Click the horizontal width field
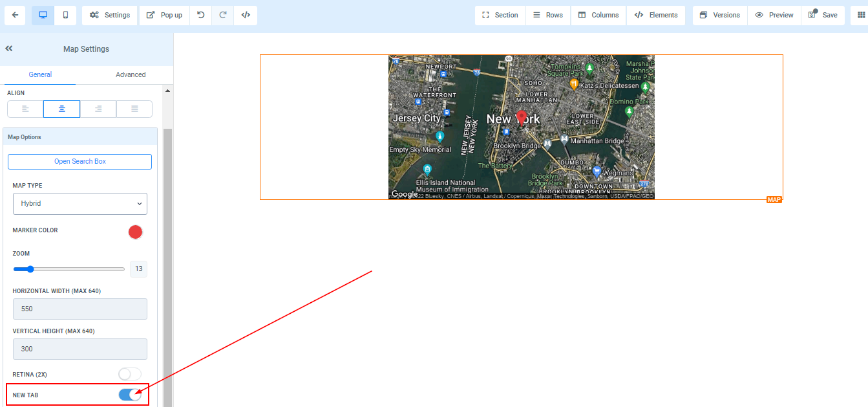The image size is (868, 407). coord(80,309)
